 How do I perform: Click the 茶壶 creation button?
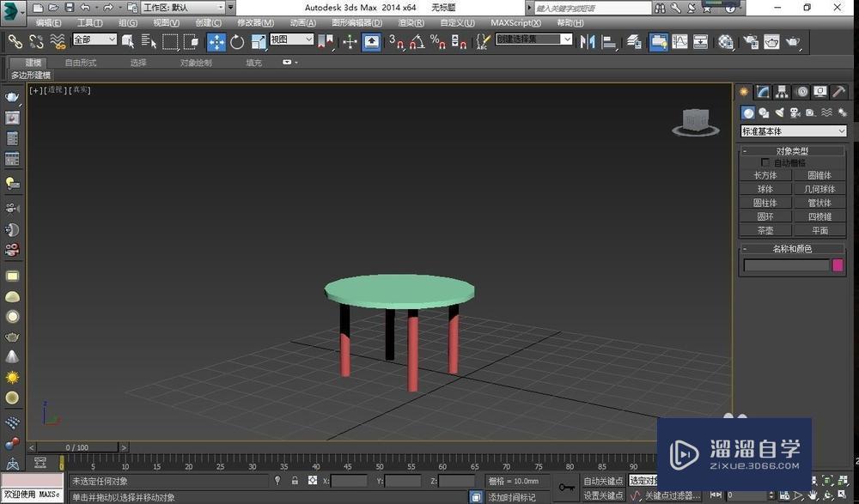(x=765, y=230)
